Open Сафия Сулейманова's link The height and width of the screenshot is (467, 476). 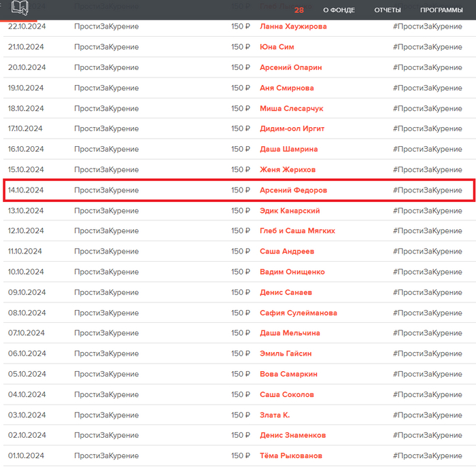coord(299,313)
